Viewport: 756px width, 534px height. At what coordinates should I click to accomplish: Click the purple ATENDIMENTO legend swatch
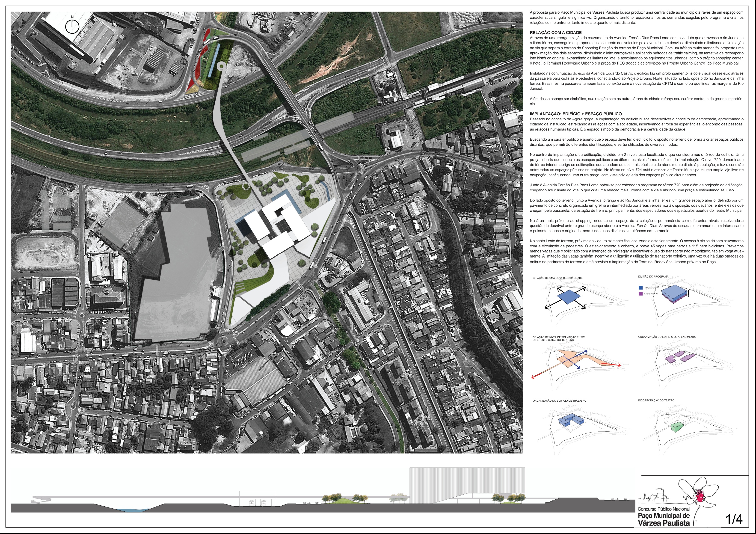click(640, 293)
